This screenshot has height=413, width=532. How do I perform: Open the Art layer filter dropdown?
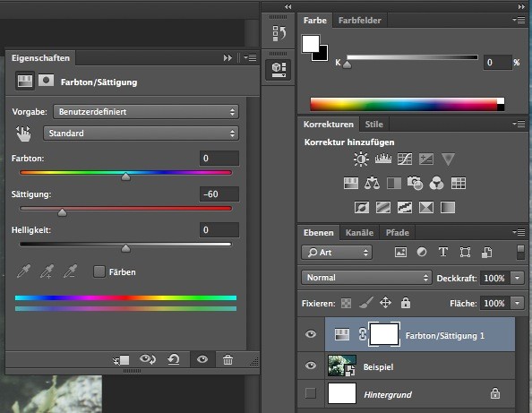click(x=337, y=253)
